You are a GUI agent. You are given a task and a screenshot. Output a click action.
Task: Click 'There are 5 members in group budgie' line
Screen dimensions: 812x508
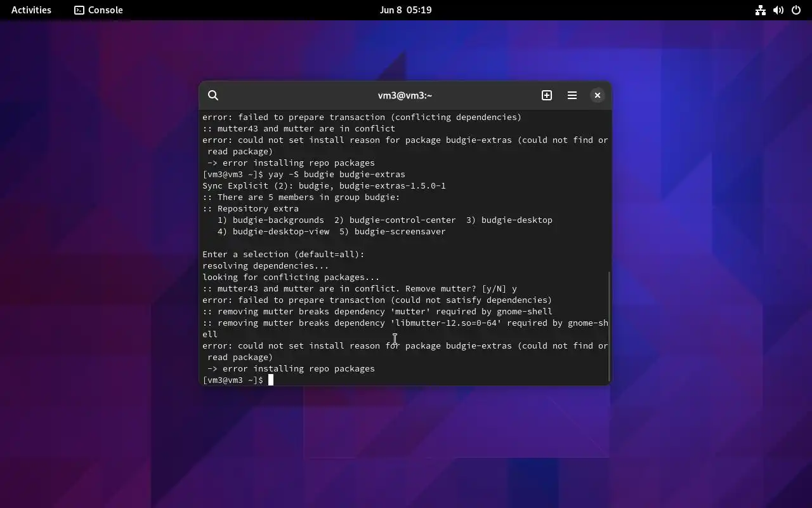(x=301, y=197)
